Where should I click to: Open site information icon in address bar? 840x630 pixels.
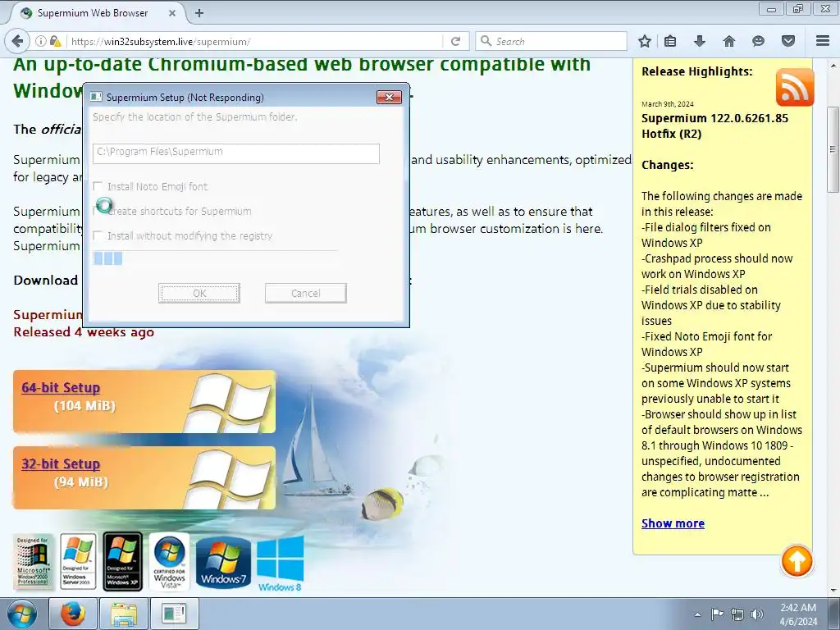pos(41,41)
